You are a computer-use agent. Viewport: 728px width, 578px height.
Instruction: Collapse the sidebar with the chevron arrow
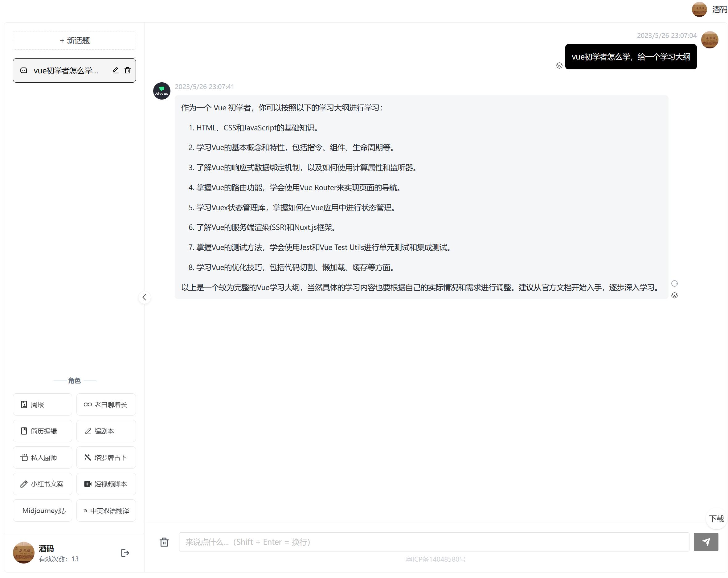[144, 297]
